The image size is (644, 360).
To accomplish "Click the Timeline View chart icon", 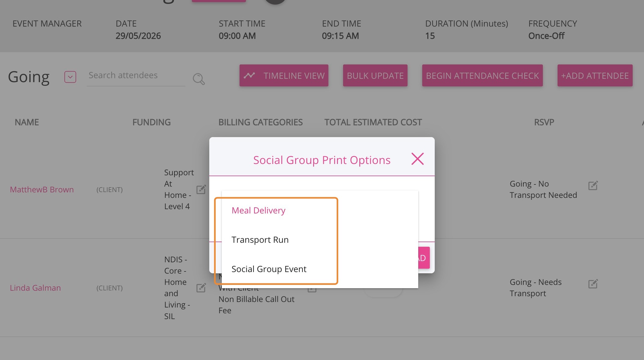I will [x=249, y=75].
